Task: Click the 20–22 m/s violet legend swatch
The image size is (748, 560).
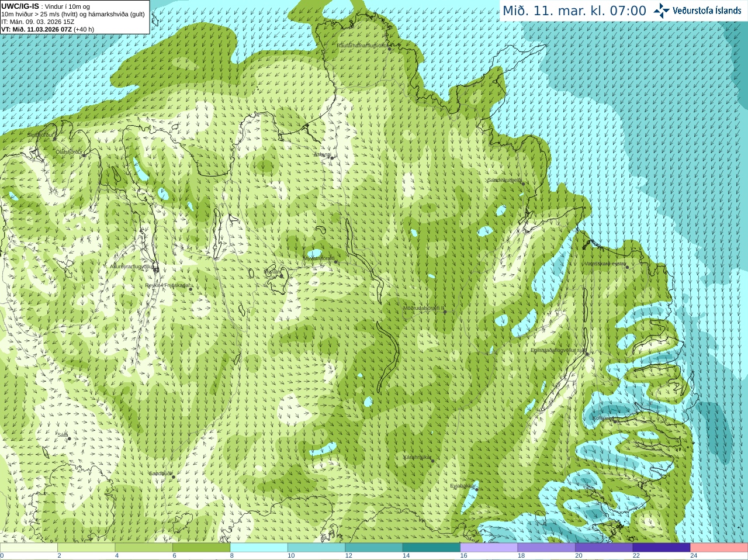Action: [x=604, y=548]
